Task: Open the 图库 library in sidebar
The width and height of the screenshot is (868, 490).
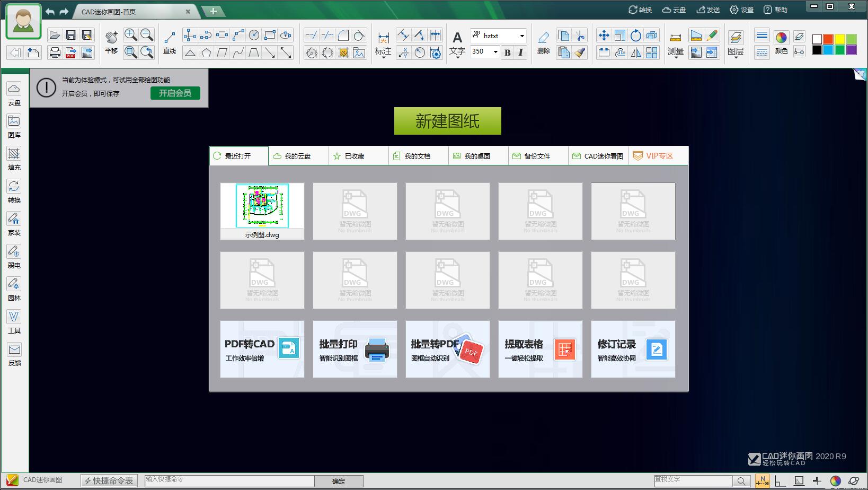Action: [14, 126]
